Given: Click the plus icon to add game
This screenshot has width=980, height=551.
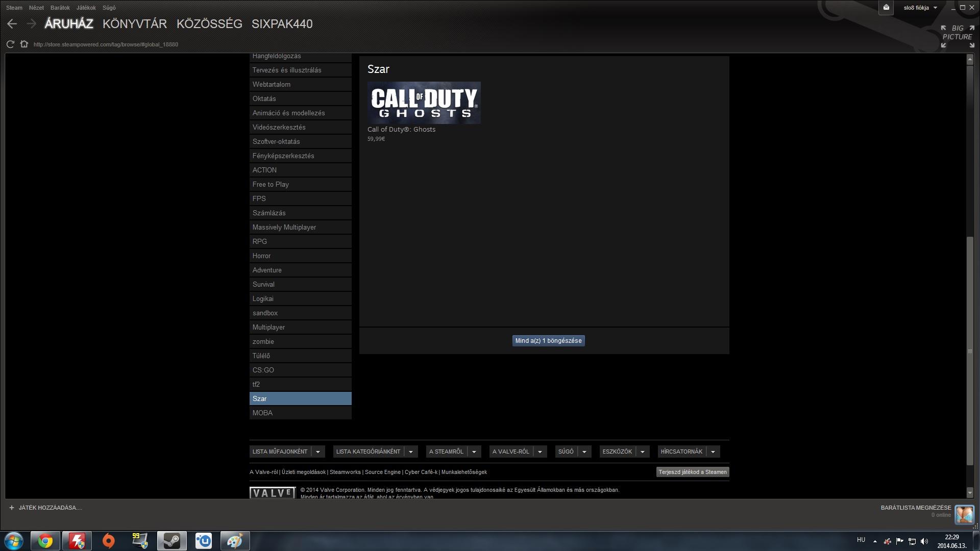Looking at the screenshot, I should tap(12, 508).
